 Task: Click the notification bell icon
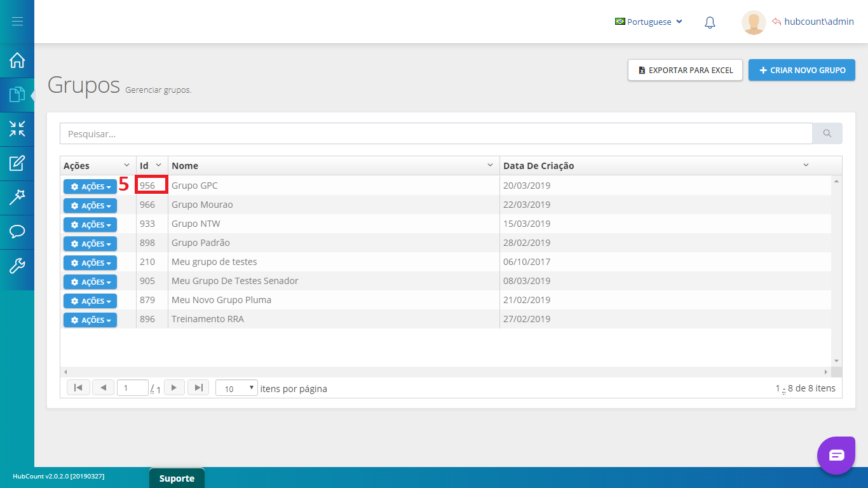coord(710,22)
